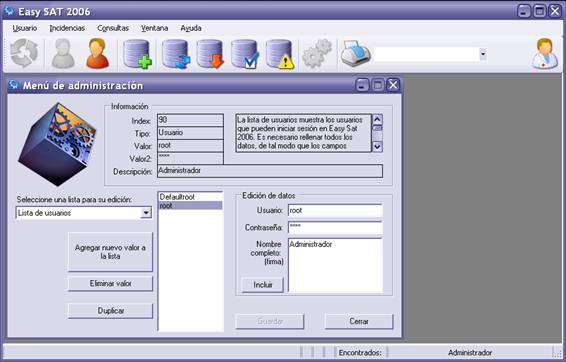This screenshot has height=362, width=566.
Task: Select Defaultroot in the user list
Action: [x=190, y=197]
